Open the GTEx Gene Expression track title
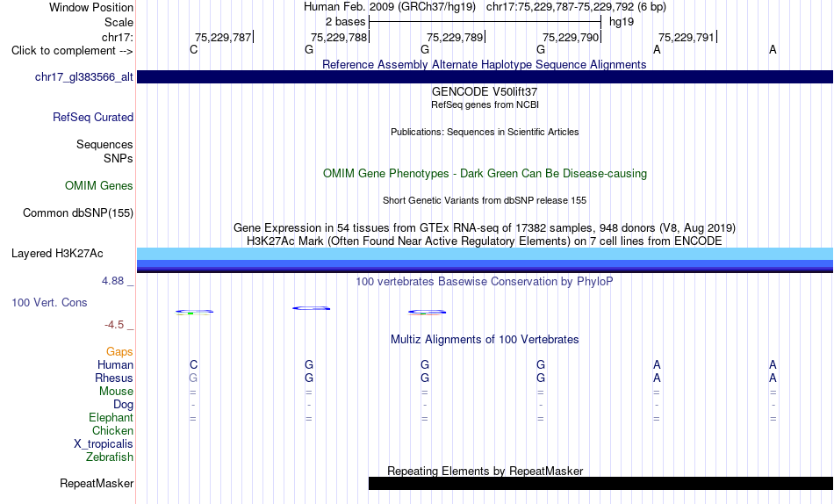Screen dimensions: 834x504 (x=484, y=227)
